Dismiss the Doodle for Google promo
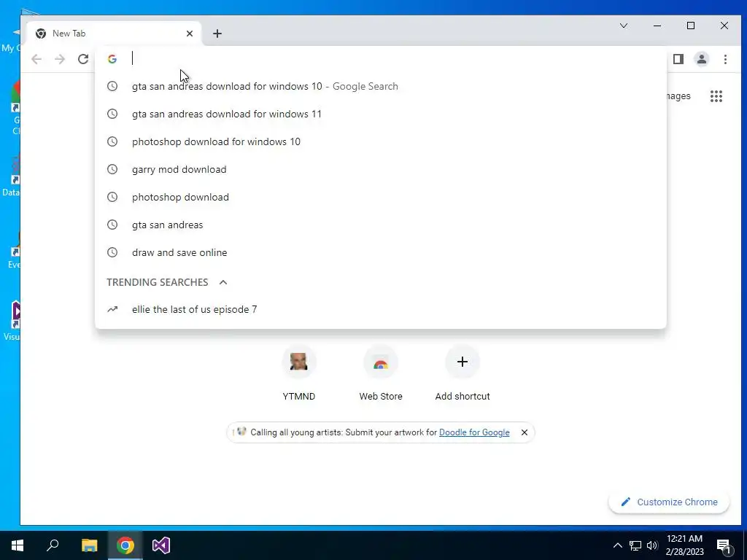Viewport: 747px width, 560px height. click(x=524, y=432)
